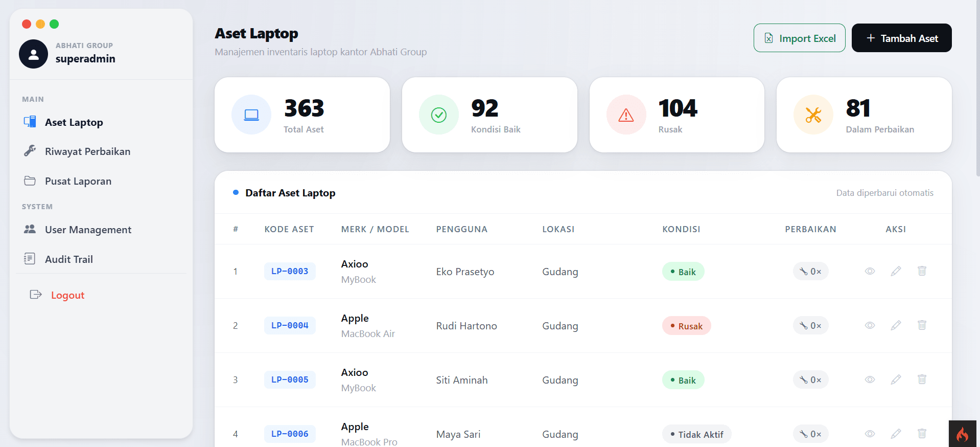Open repair count badge for LP-0003

810,272
